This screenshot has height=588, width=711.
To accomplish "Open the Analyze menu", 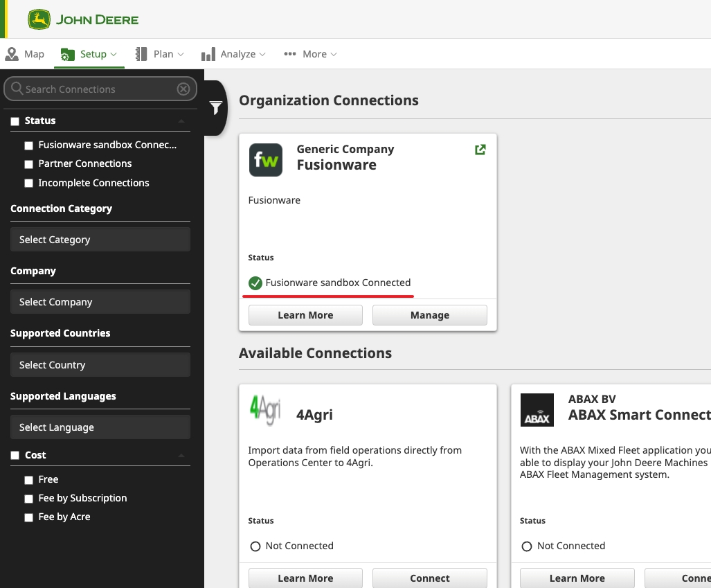I will pyautogui.click(x=233, y=54).
